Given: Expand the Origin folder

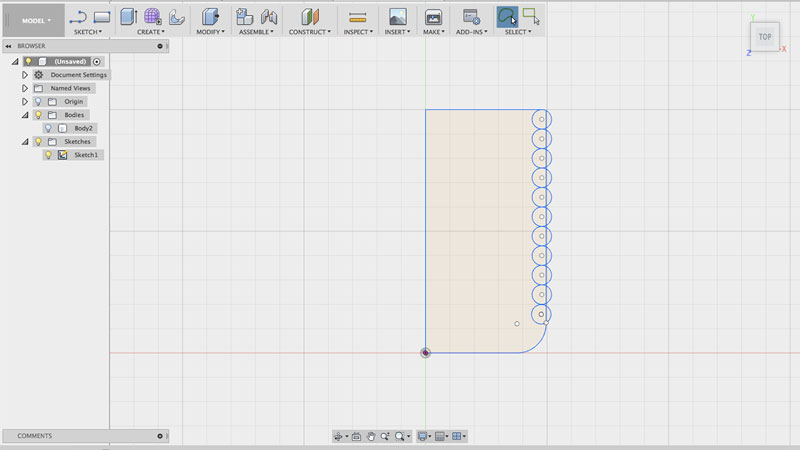Looking at the screenshot, I should point(24,102).
